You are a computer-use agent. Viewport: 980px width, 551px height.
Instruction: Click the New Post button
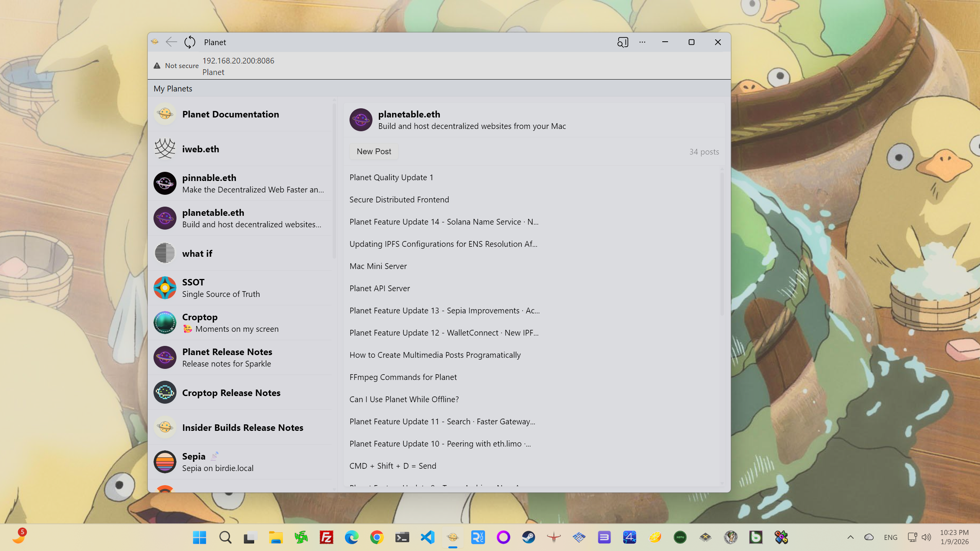tap(374, 152)
